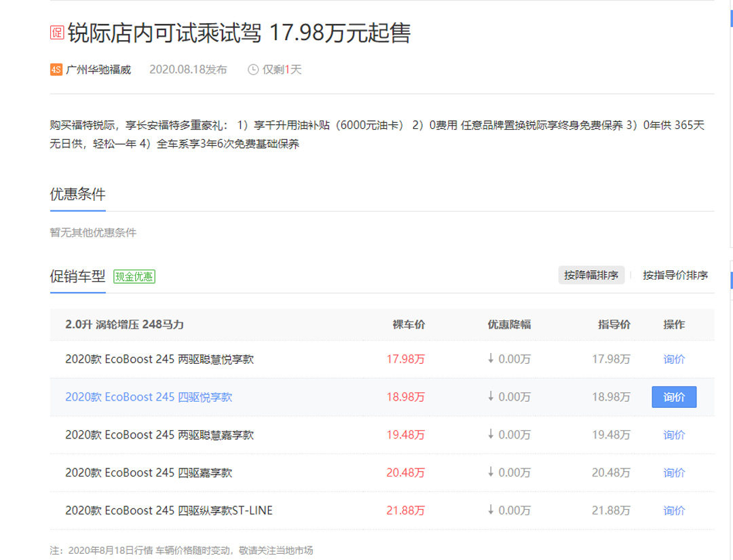733x560 pixels.
Task: Click the clock icon beside 仅剩1天
Action: point(253,69)
